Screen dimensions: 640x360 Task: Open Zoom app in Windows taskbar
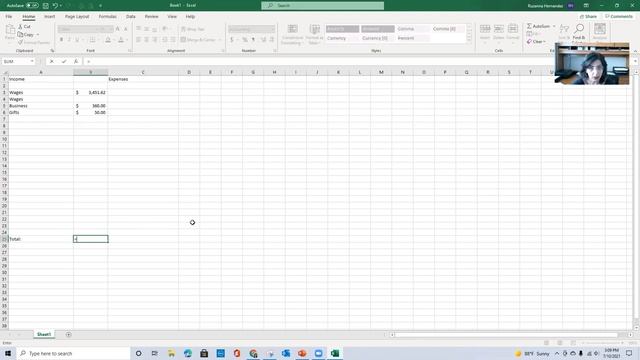tap(318, 353)
